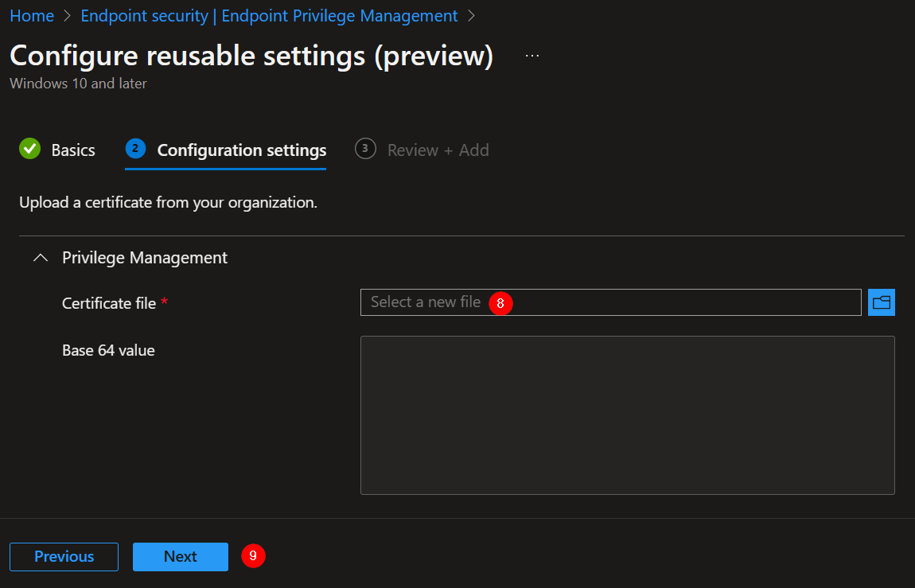Click inside the Base 64 value text area
This screenshot has width=915, height=588.
[x=627, y=414]
